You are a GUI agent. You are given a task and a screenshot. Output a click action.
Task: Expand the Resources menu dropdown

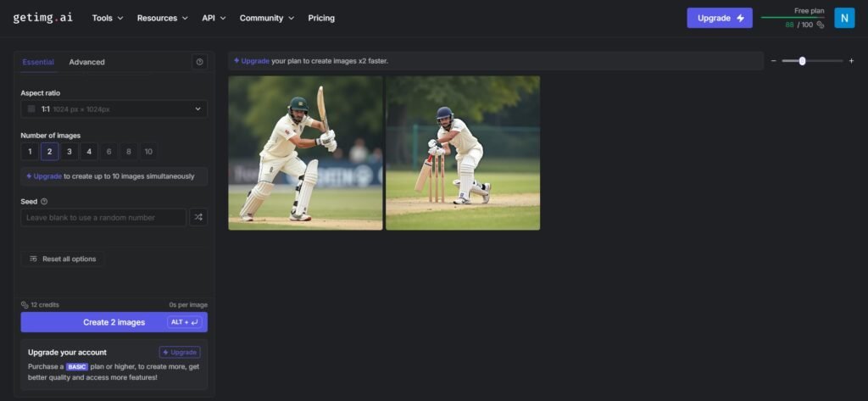pyautogui.click(x=163, y=18)
